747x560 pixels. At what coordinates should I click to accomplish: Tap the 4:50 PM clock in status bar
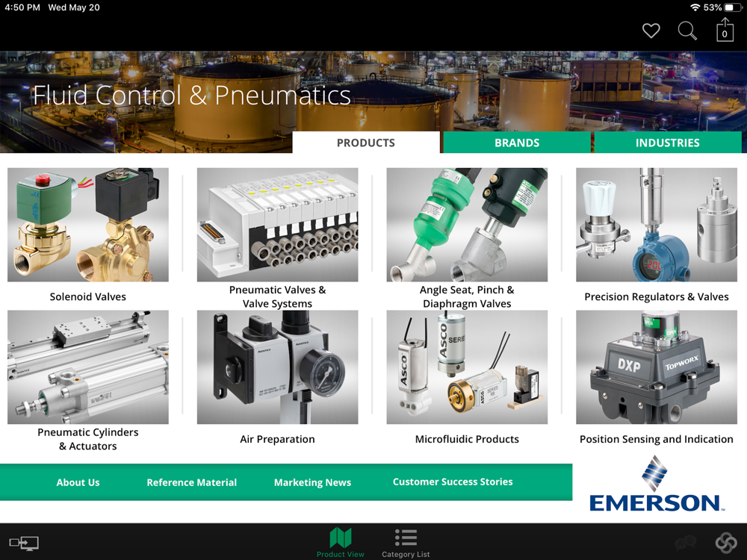pyautogui.click(x=22, y=7)
